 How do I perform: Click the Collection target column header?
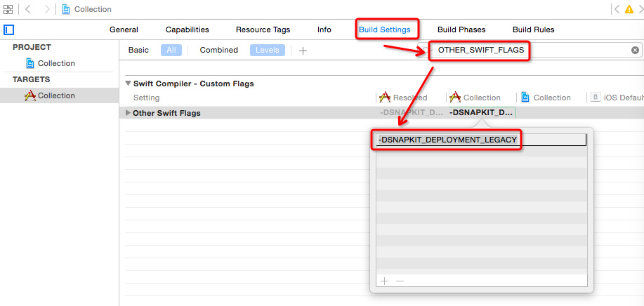pyautogui.click(x=475, y=98)
